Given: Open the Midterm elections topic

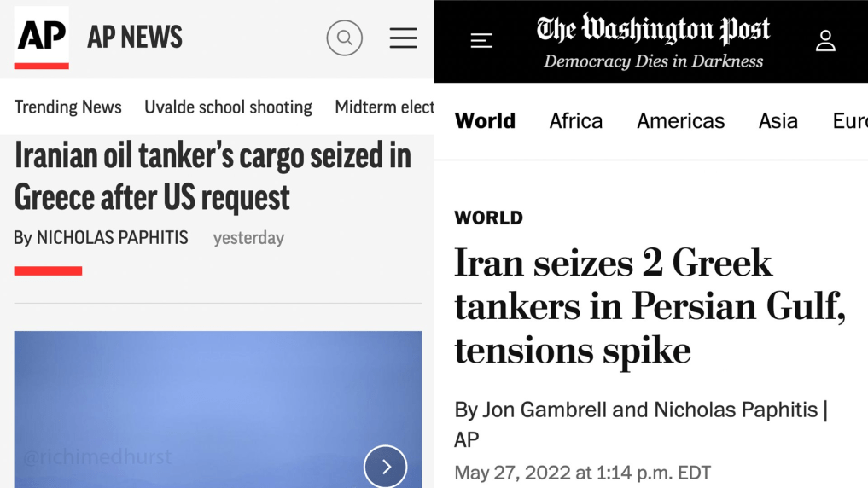Looking at the screenshot, I should pyautogui.click(x=384, y=107).
